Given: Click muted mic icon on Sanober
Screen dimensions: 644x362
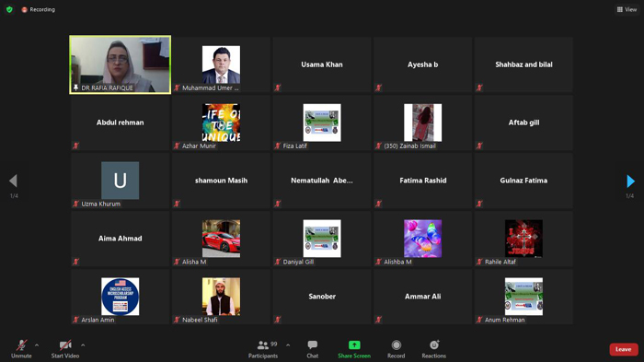Looking at the screenshot, I should click(x=278, y=320).
